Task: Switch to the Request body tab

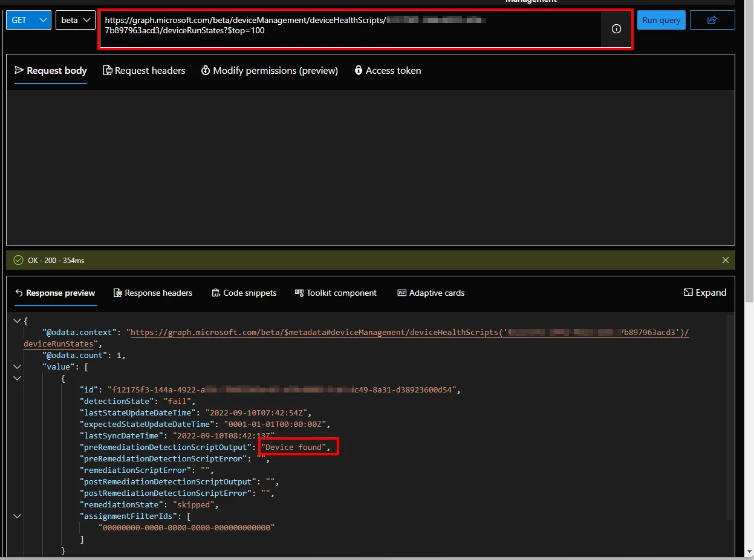Action: point(51,71)
